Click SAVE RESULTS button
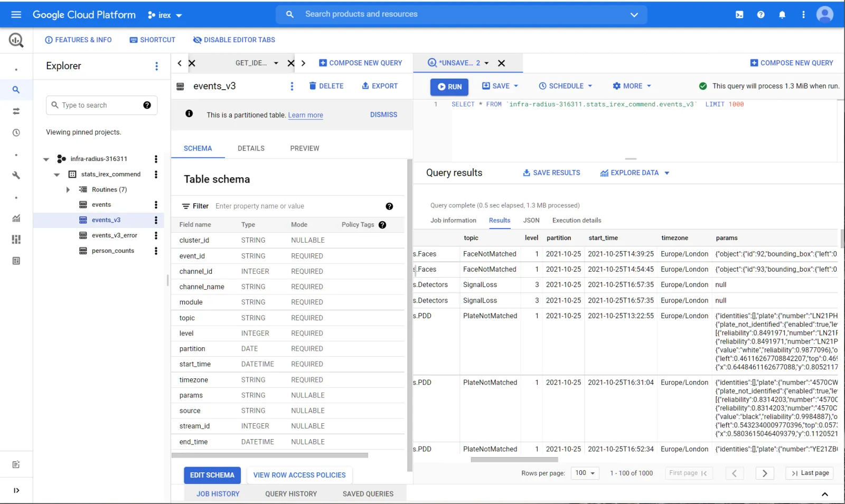845x504 pixels. [x=551, y=173]
